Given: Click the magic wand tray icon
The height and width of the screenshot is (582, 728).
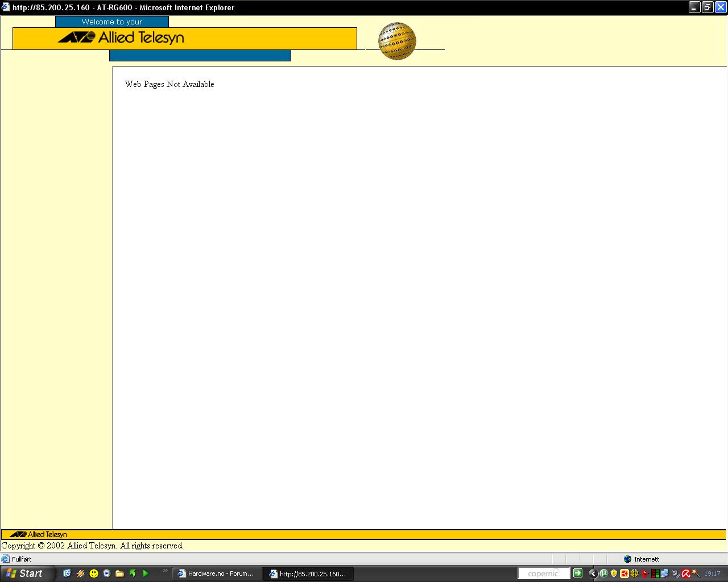Looking at the screenshot, I should point(696,573).
